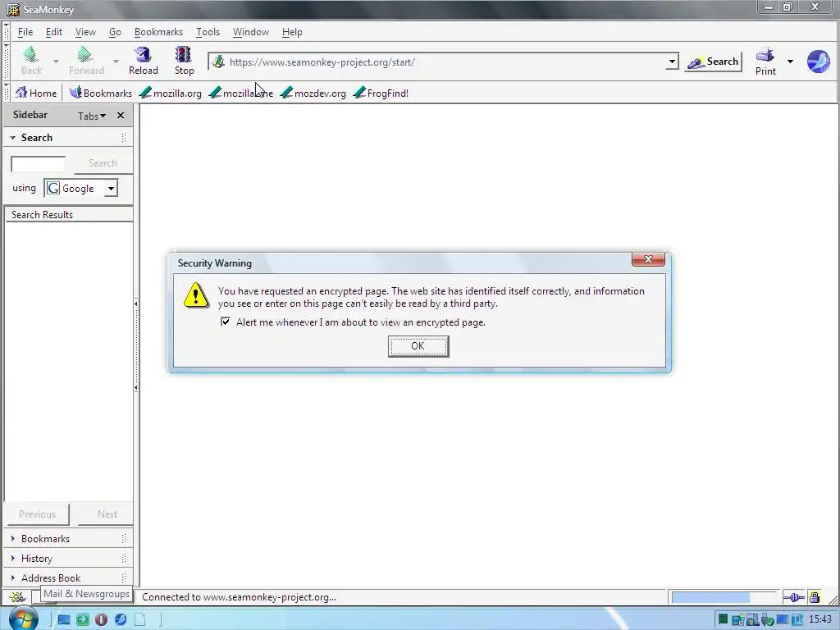
Task: Open the mozdev.org bookmark
Action: (x=313, y=93)
